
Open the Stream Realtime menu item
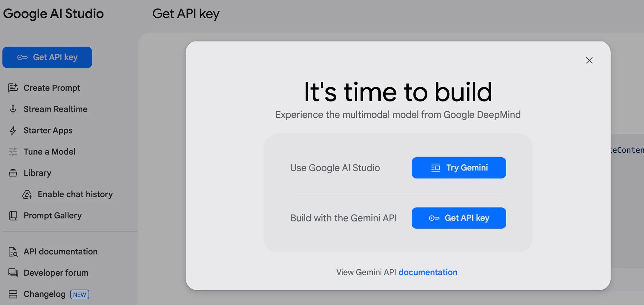pos(55,109)
